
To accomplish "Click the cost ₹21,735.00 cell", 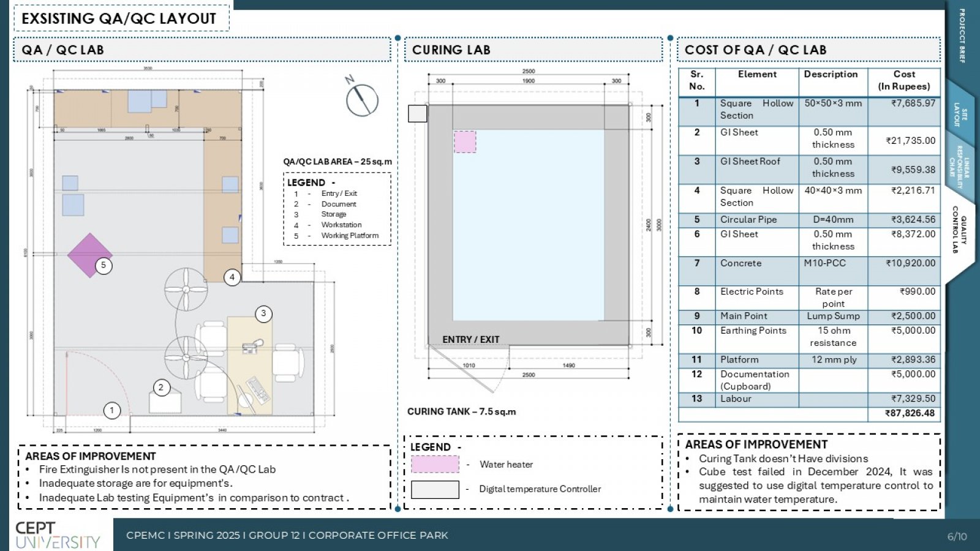I will [x=904, y=141].
